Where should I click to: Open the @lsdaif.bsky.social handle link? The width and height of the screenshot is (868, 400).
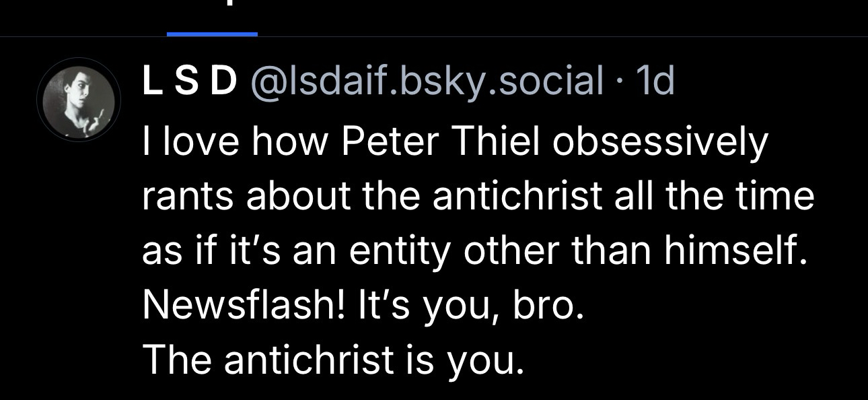[427, 83]
